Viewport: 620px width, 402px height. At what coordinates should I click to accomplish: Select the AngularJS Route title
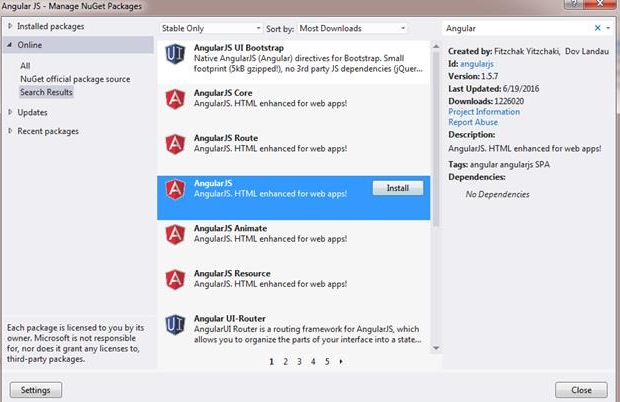[226, 138]
